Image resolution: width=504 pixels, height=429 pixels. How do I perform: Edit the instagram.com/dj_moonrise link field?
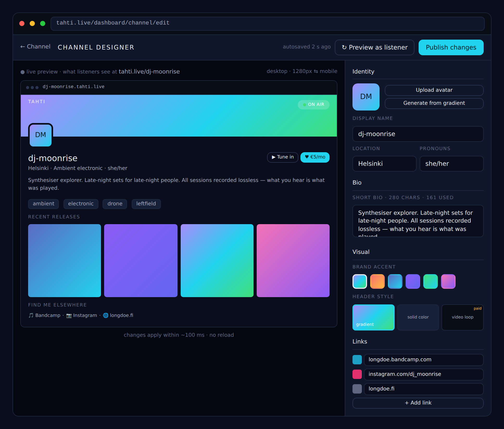[424, 374]
